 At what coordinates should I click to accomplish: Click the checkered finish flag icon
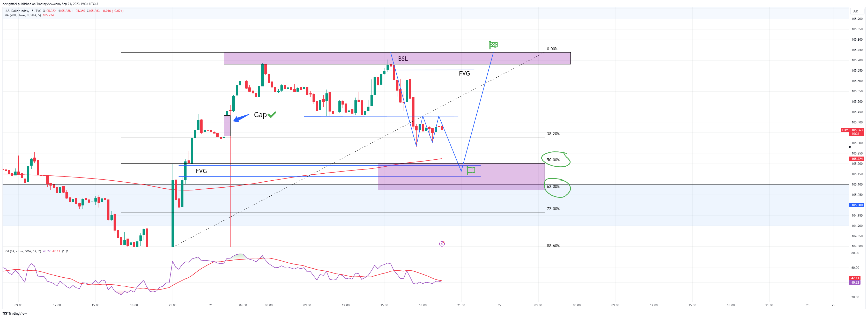[x=493, y=45]
